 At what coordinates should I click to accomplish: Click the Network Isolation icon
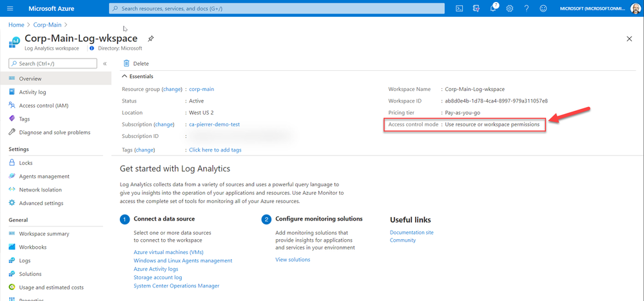pyautogui.click(x=12, y=189)
